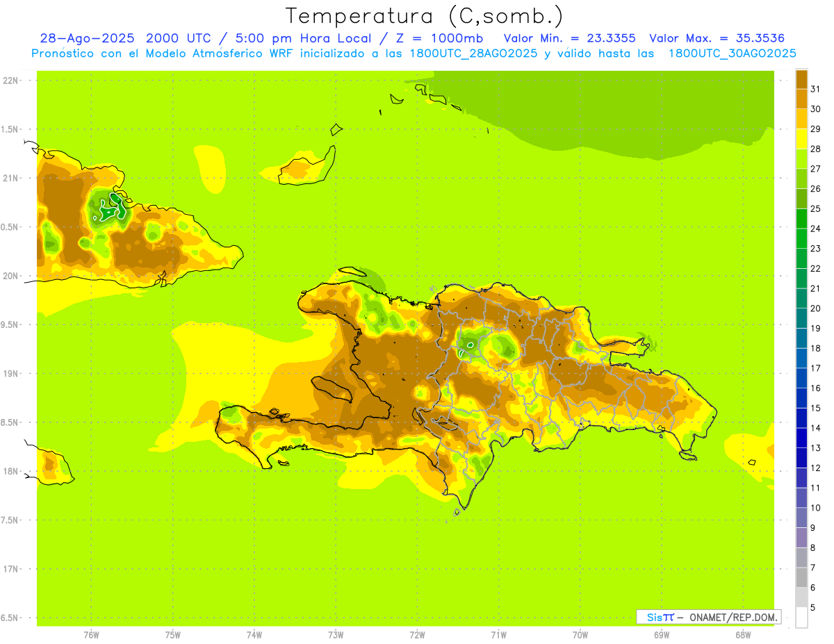Viewport: 834px width, 644px height.
Task: Pick the green band between 26 and 27
Action: click(801, 179)
